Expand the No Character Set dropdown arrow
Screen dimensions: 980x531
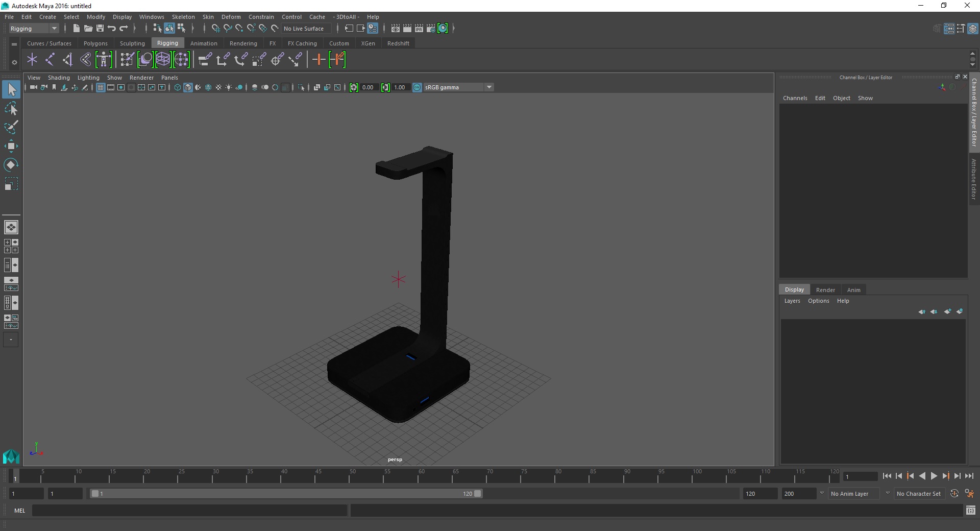point(888,493)
